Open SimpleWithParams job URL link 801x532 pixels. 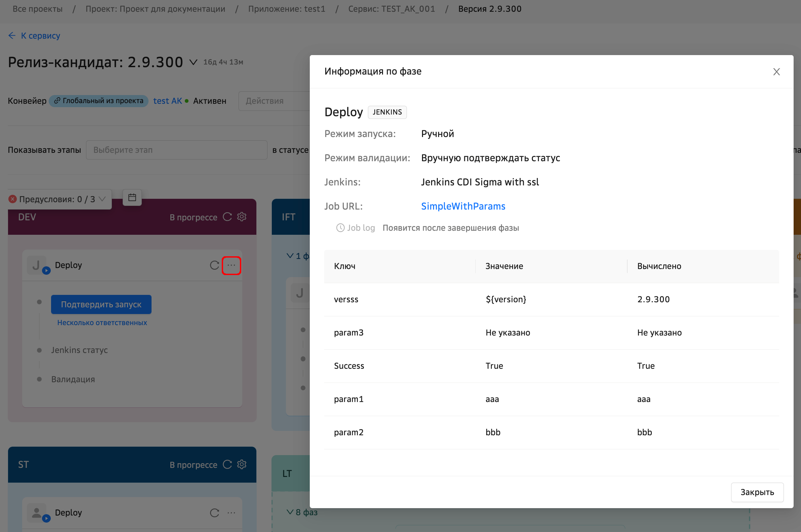pyautogui.click(x=463, y=206)
